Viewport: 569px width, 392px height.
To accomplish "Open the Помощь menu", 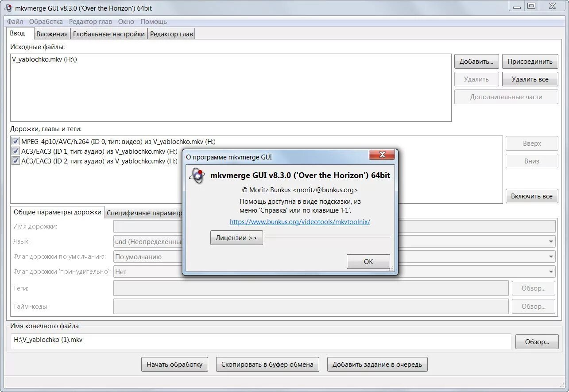I will [154, 22].
